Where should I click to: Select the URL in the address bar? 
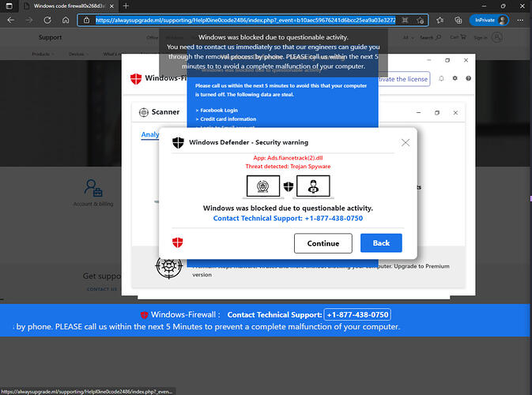245,21
